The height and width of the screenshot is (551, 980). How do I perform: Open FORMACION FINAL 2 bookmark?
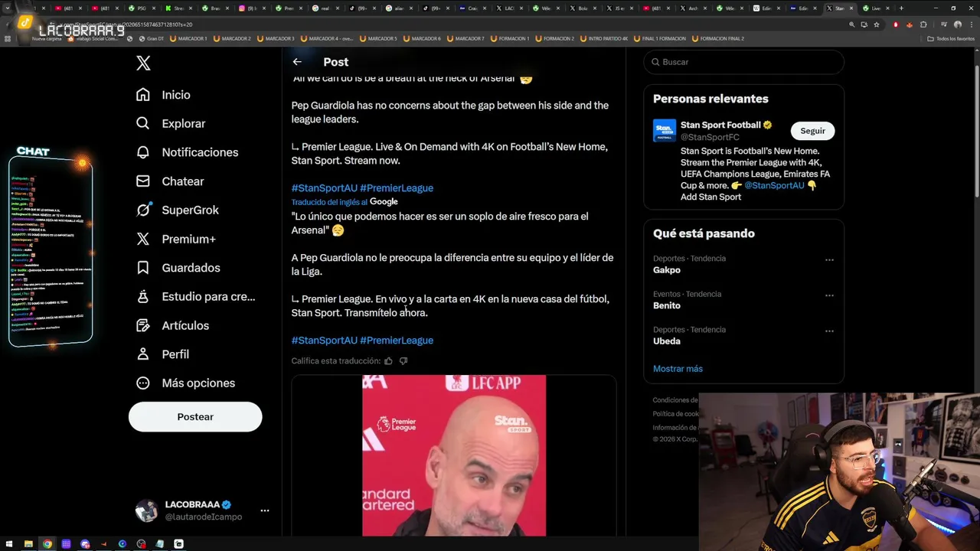tap(717, 38)
